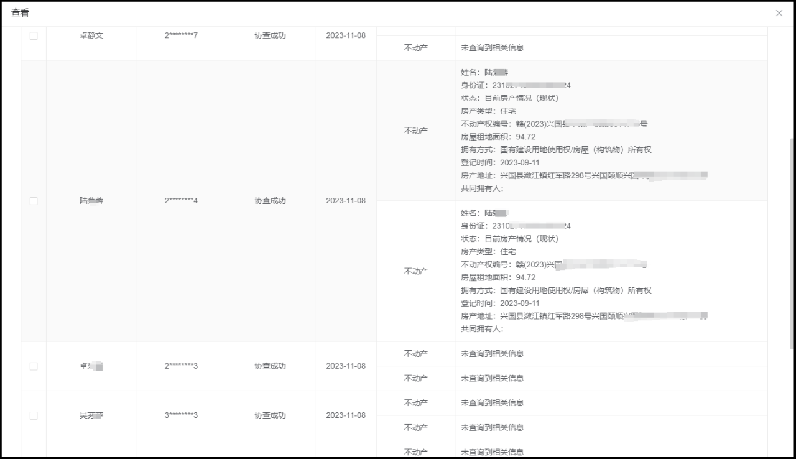Click the date in the 2*******7 row

[x=345, y=36]
